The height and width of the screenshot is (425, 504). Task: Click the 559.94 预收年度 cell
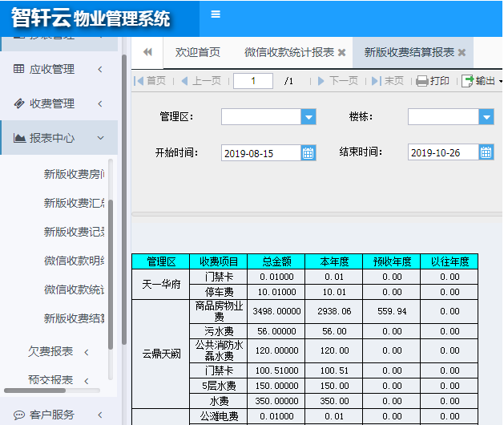point(392,311)
